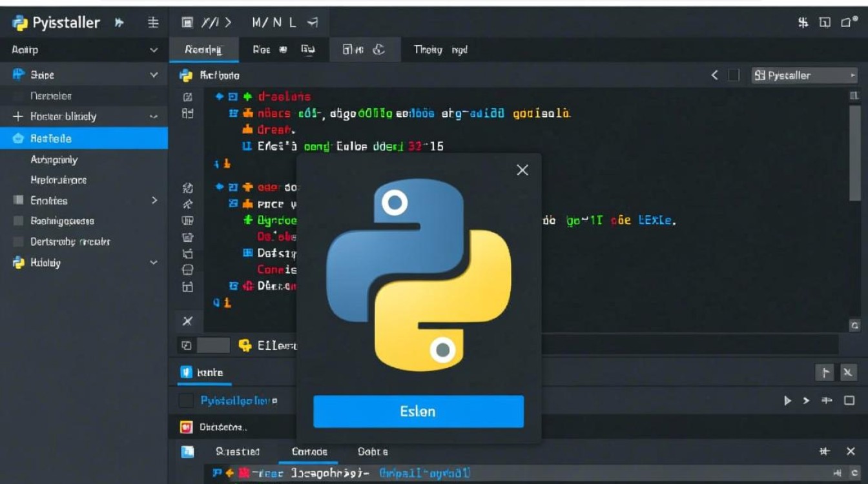The width and height of the screenshot is (868, 484).
Task: Toggle the square box beside Boahingosades
Action: click(18, 221)
